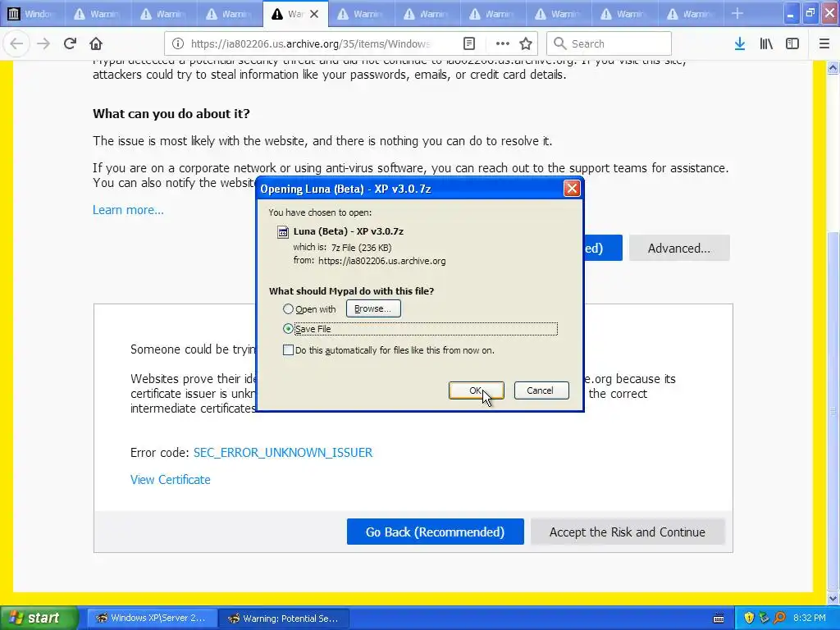This screenshot has width=840, height=630.
Task: Minimize the Mypal browser window
Action: [790, 13]
